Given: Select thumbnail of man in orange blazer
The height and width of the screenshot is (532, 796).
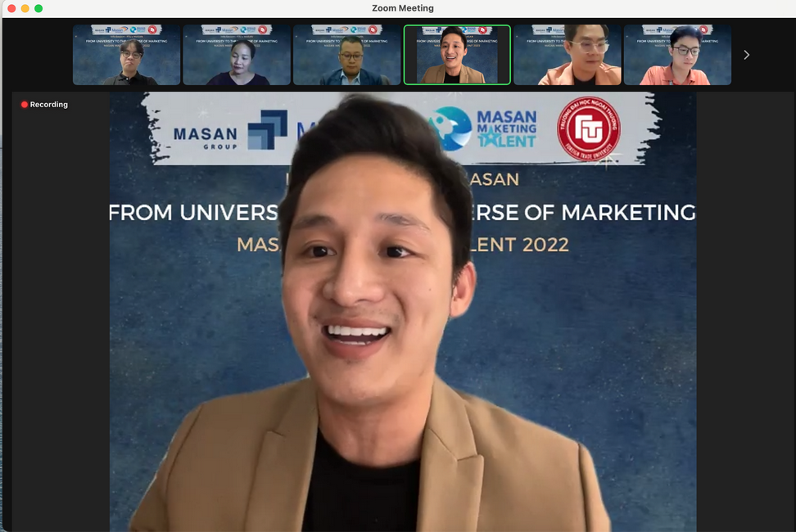Looking at the screenshot, I should [567, 55].
